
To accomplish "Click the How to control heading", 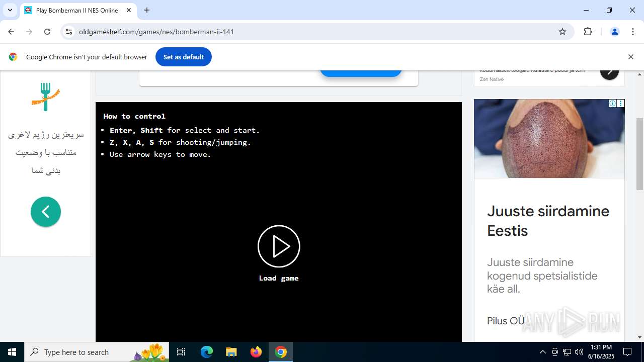I will tap(134, 116).
